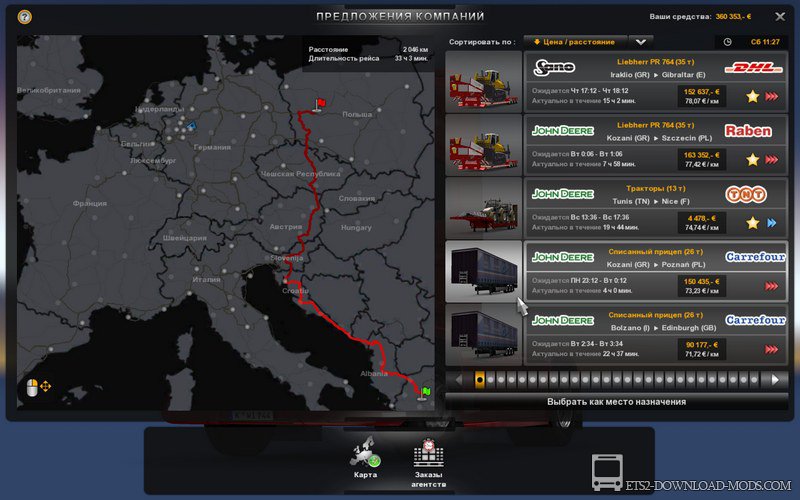Click the Сб 11:27 time display

coord(765,42)
